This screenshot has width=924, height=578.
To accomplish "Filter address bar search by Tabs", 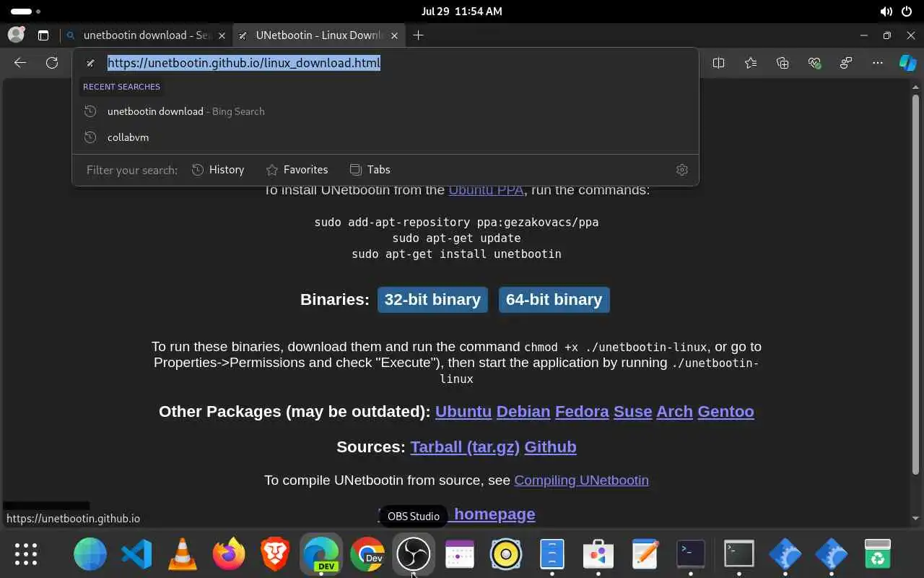I will point(370,170).
